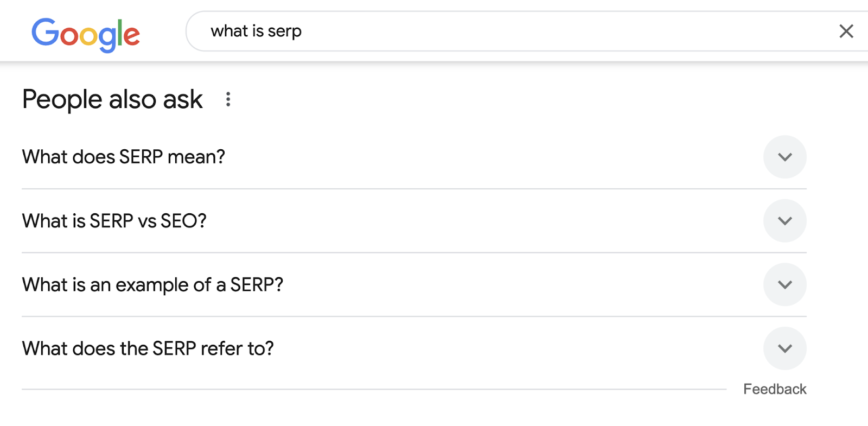Viewport: 868px width, 426px height.
Task: Select the "What does SERP mean?" question text
Action: [124, 157]
